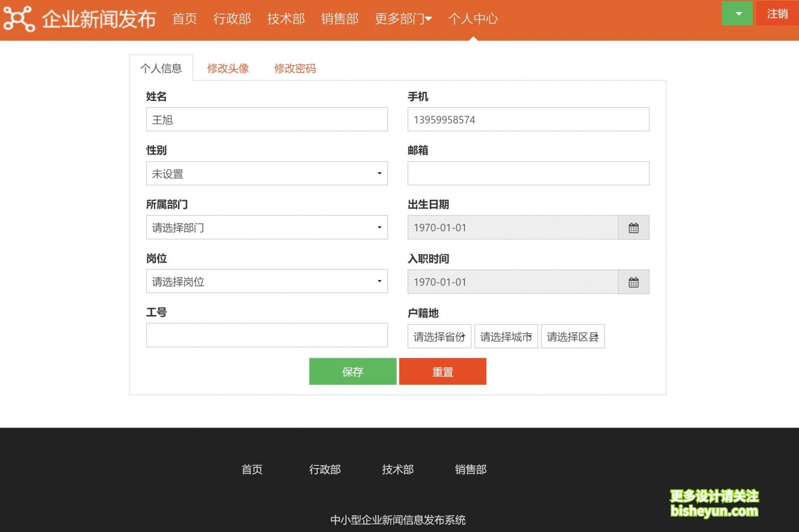Screen dimensions: 799x532
Task: Open the 性别 selection dropdown
Action: click(267, 174)
